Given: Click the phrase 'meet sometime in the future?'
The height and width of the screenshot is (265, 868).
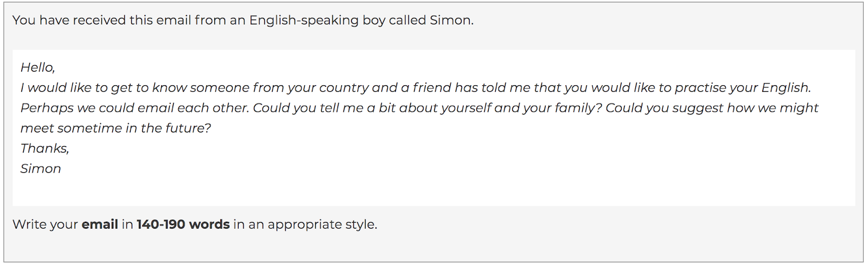Looking at the screenshot, I should click(116, 128).
